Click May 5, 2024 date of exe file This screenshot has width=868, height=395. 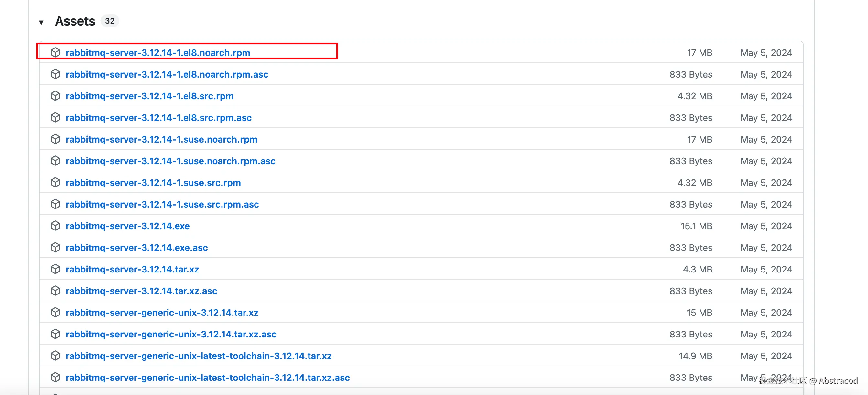tap(766, 226)
